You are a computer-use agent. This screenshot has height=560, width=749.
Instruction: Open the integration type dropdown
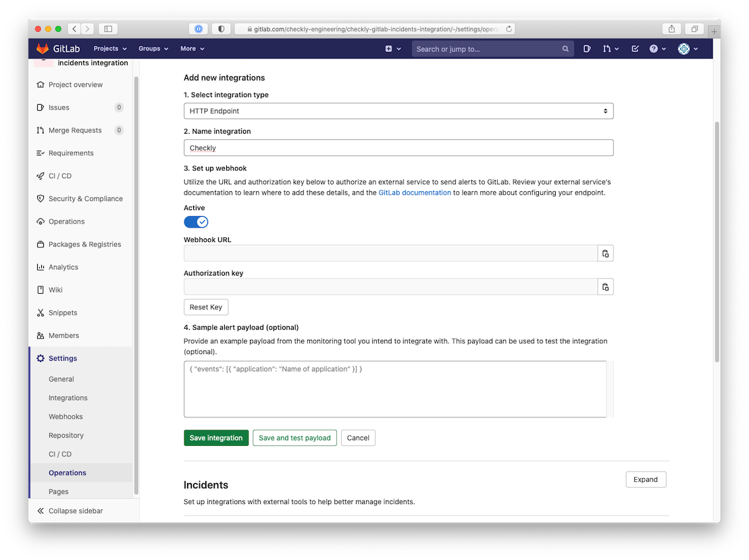398,110
